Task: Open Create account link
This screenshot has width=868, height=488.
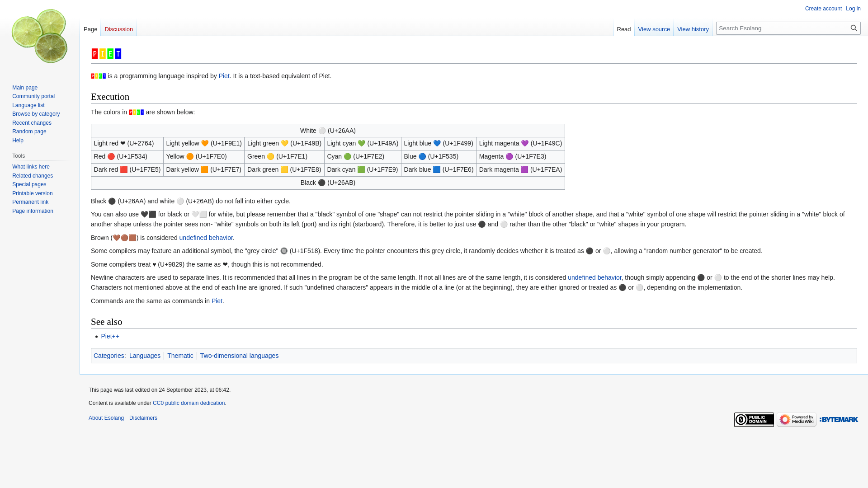Action: pyautogui.click(x=823, y=9)
